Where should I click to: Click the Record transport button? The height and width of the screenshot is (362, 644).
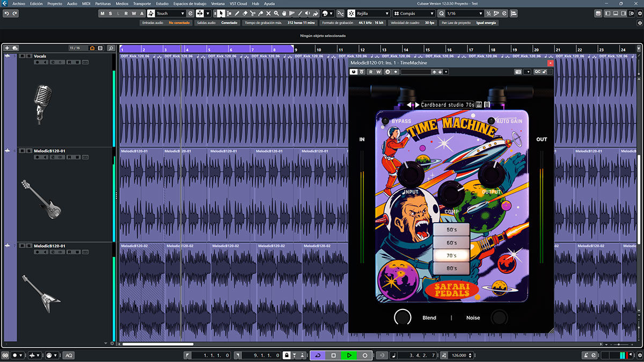click(365, 356)
